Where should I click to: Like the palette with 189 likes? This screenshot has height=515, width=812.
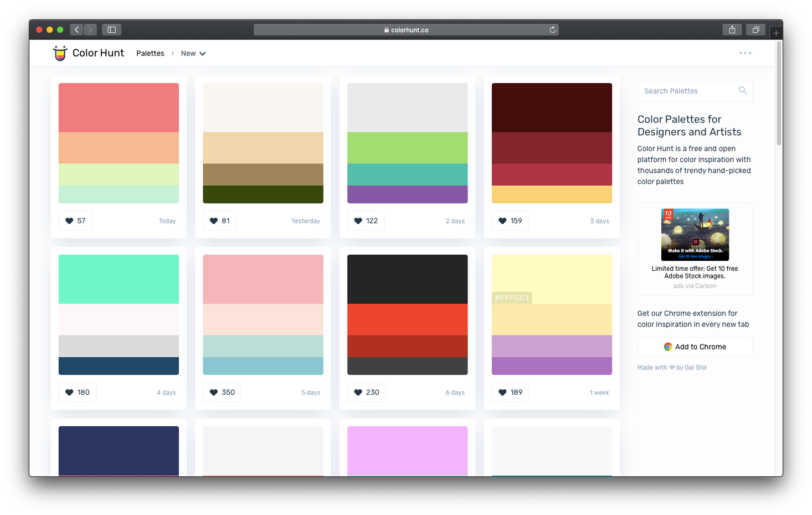point(511,393)
